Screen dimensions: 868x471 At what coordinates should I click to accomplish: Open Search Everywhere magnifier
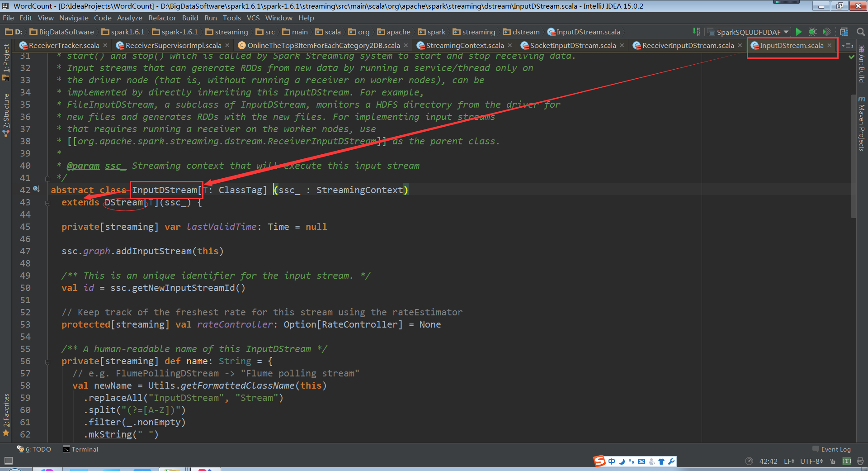[861, 32]
